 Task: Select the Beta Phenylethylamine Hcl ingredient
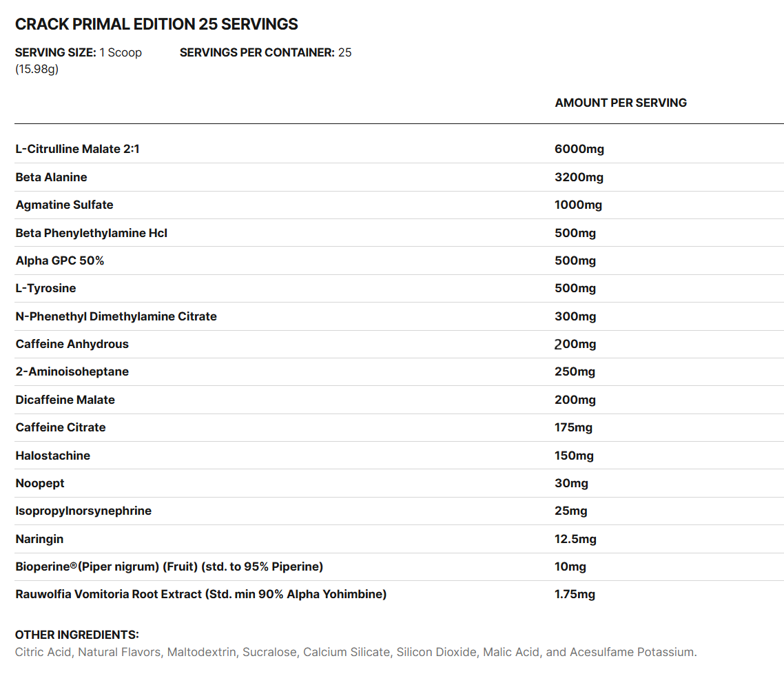click(x=92, y=233)
